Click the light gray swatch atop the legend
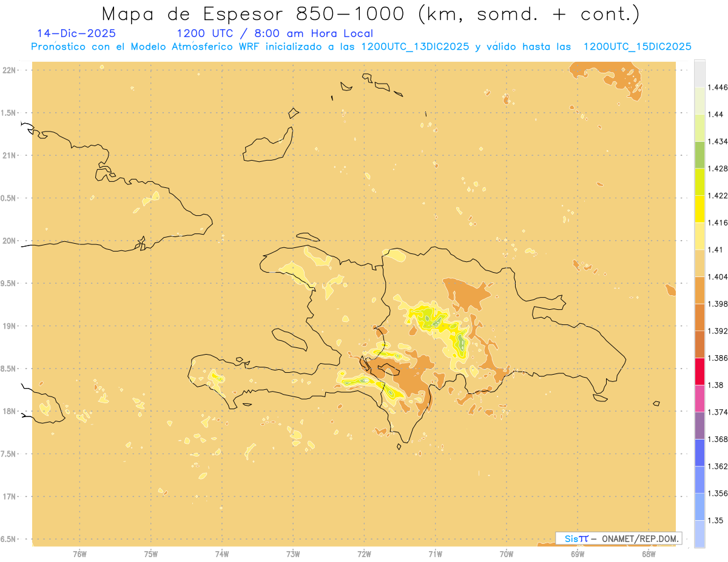The image size is (728, 562). [x=699, y=73]
